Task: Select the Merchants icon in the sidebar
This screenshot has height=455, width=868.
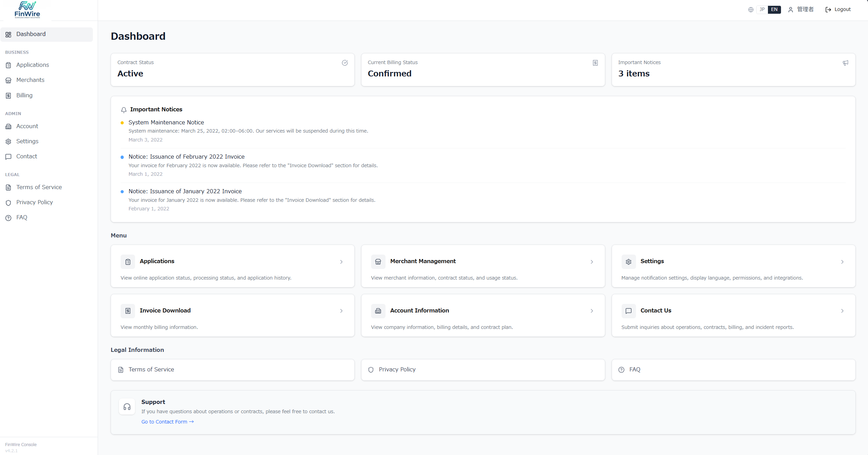Action: [x=9, y=80]
